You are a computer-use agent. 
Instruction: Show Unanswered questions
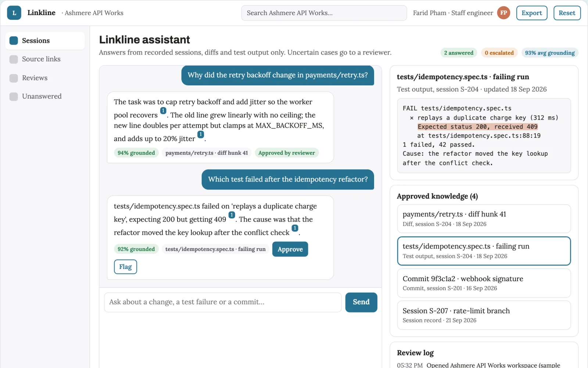point(45,96)
